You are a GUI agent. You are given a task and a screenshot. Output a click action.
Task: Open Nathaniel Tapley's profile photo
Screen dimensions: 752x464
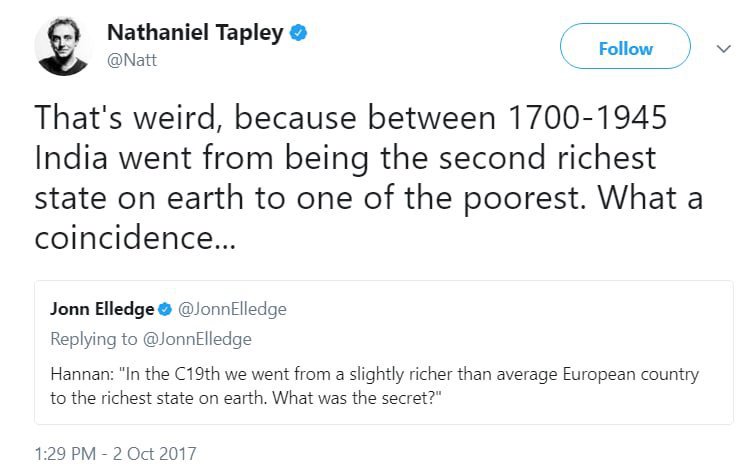(x=64, y=44)
